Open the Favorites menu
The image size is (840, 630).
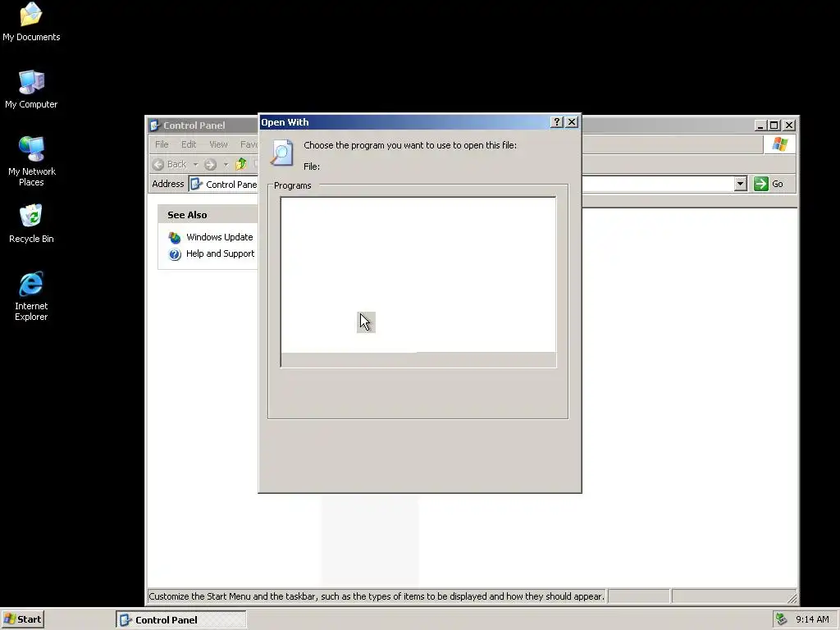point(249,144)
